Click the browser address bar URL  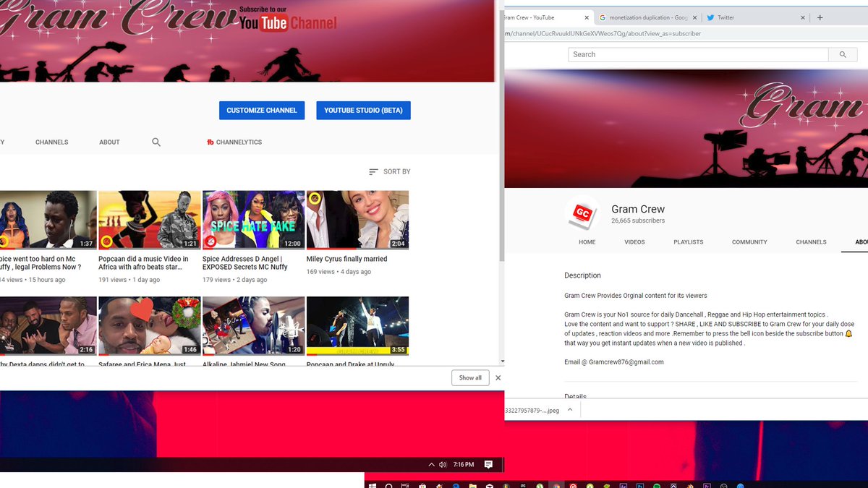pos(603,33)
